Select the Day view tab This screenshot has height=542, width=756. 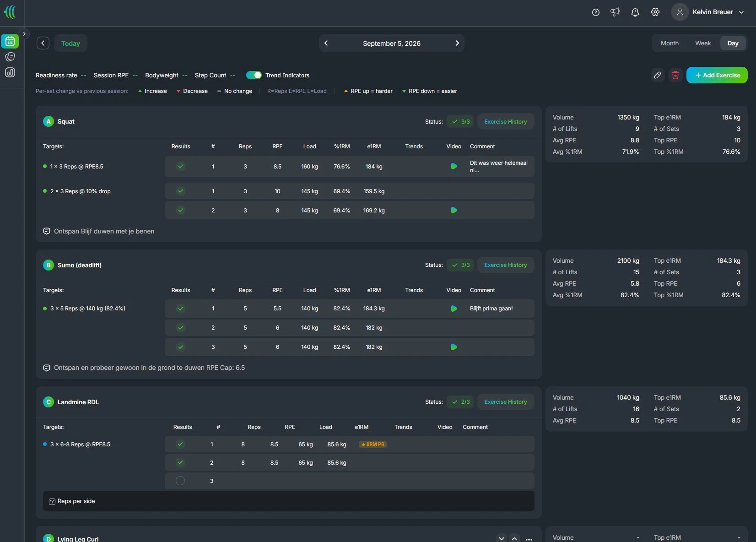[733, 43]
